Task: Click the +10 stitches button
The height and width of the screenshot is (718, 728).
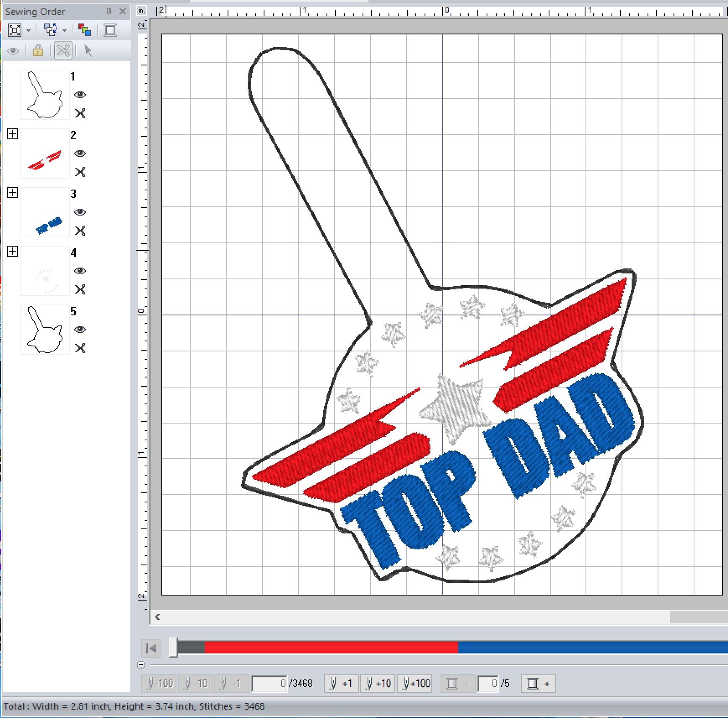Action: (x=378, y=684)
